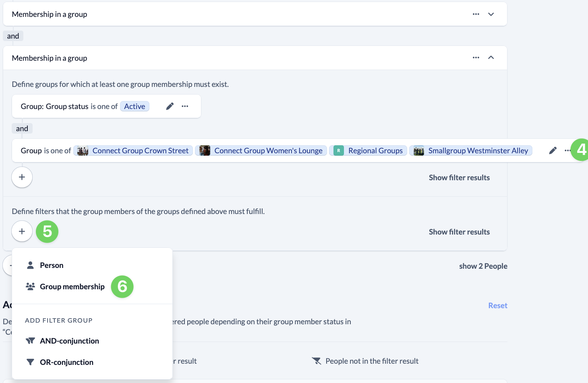
Task: Add a group filter with plus button
Action: (22, 177)
